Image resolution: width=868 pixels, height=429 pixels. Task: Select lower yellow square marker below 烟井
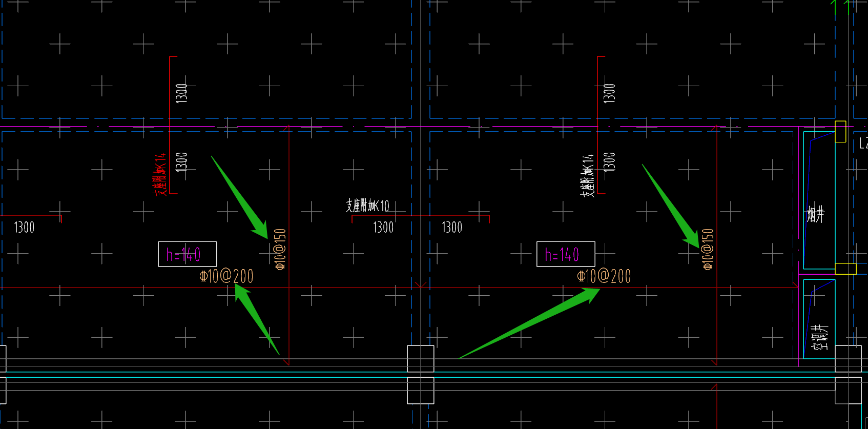pyautogui.click(x=845, y=269)
